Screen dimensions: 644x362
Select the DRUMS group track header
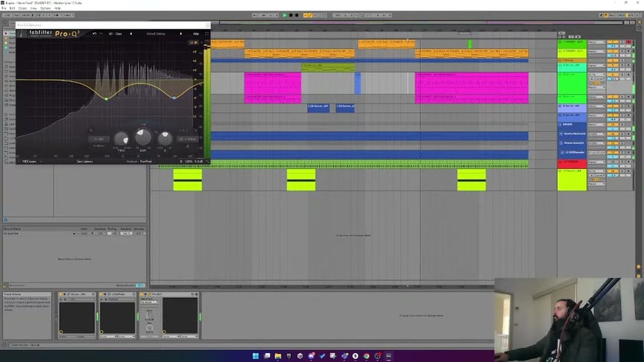[x=572, y=124]
